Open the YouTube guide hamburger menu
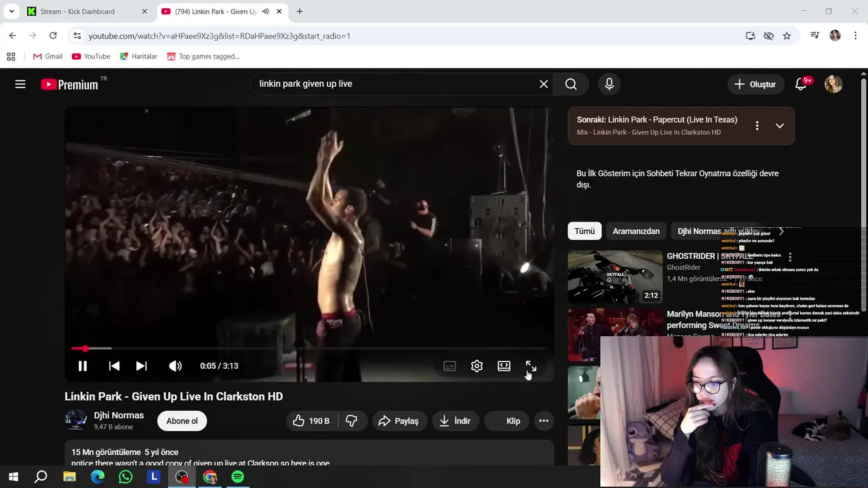The width and height of the screenshot is (868, 488). pyautogui.click(x=20, y=84)
